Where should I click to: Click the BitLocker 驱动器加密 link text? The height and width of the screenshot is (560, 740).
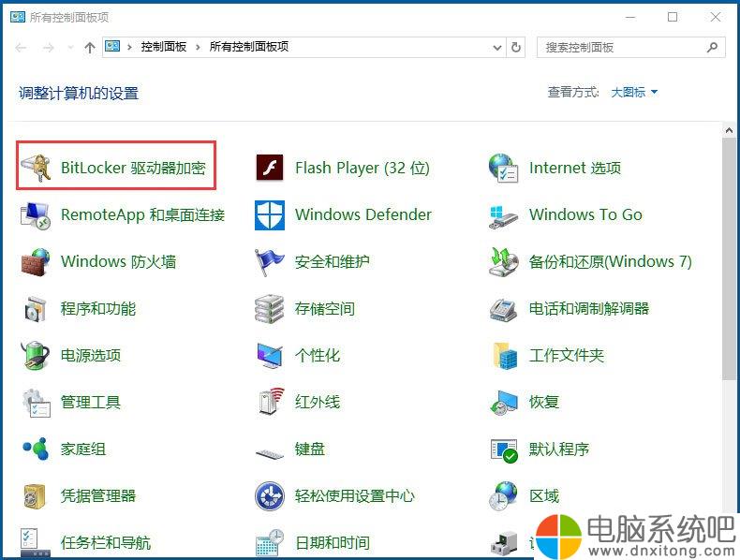(134, 168)
